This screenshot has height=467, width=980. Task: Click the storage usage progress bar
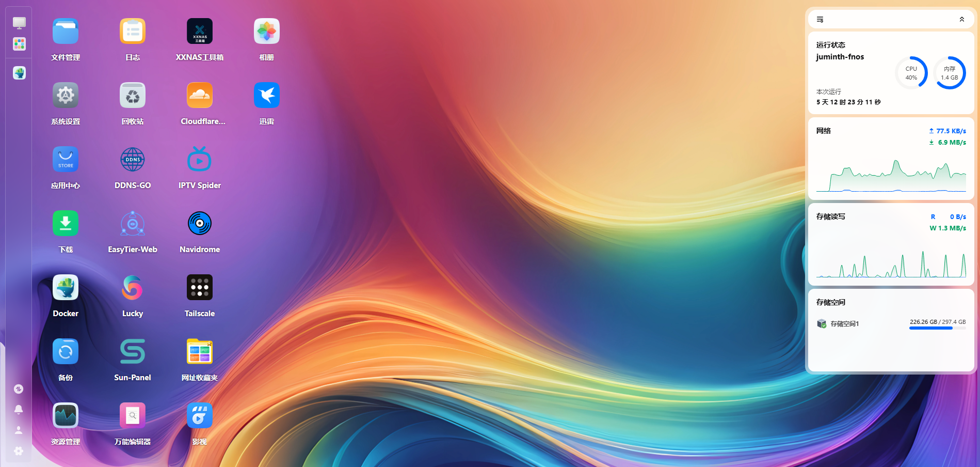coord(938,328)
